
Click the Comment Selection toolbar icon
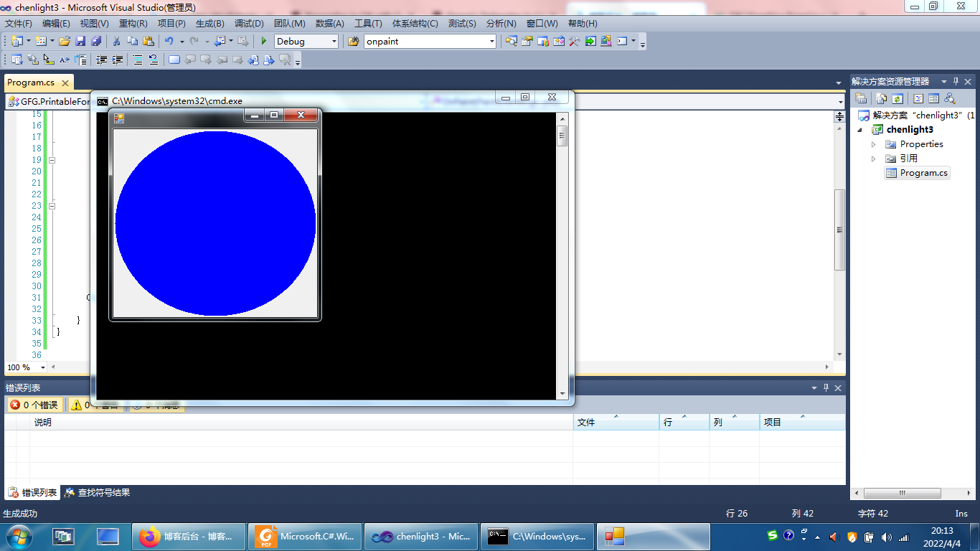coord(138,60)
